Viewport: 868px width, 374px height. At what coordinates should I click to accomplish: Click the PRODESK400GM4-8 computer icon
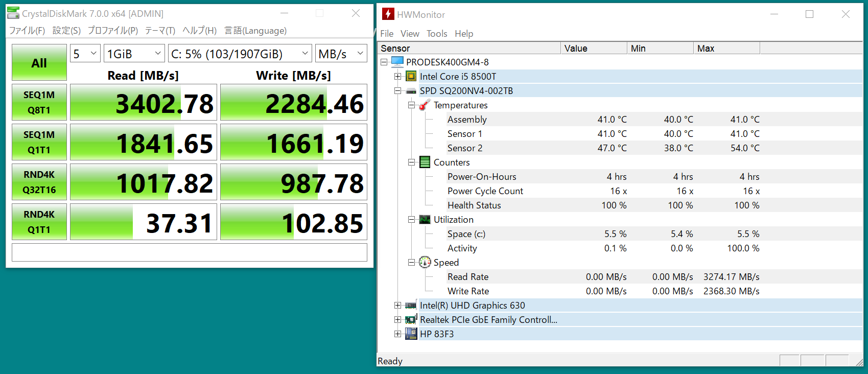[397, 62]
